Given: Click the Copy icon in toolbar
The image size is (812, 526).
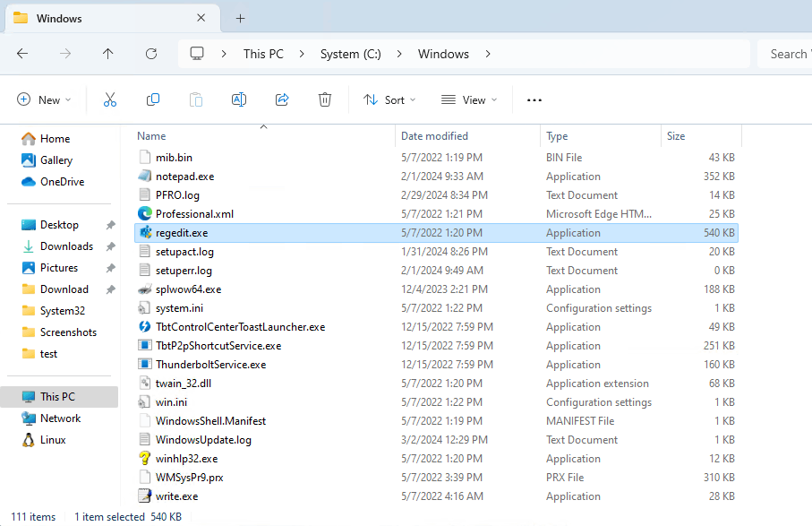Looking at the screenshot, I should click(x=153, y=99).
